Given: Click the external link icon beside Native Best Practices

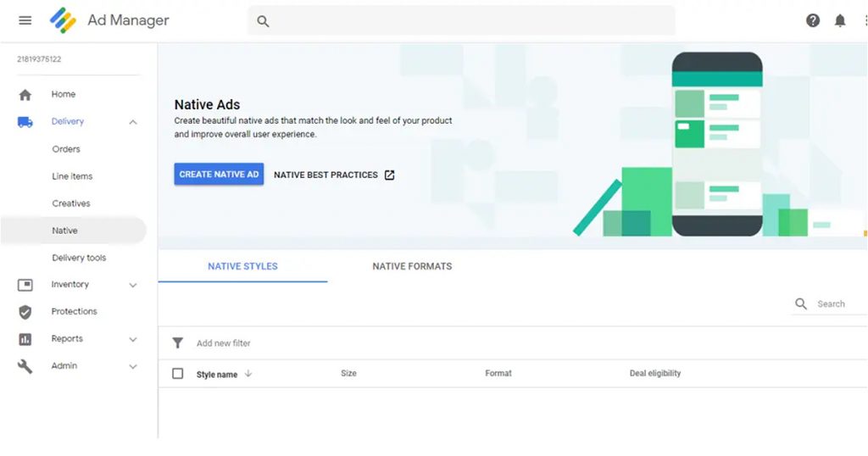Looking at the screenshot, I should click(x=390, y=175).
